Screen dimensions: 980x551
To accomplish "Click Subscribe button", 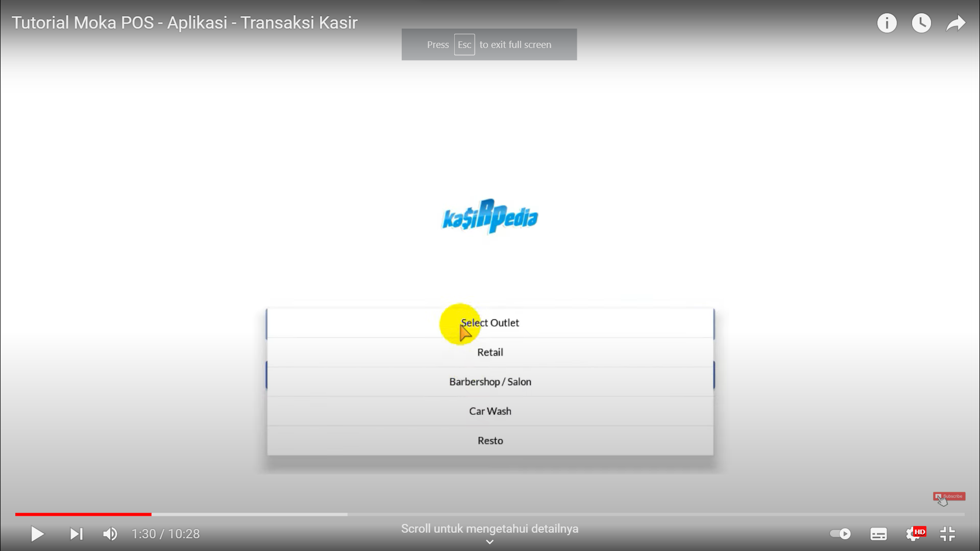I will [x=949, y=496].
